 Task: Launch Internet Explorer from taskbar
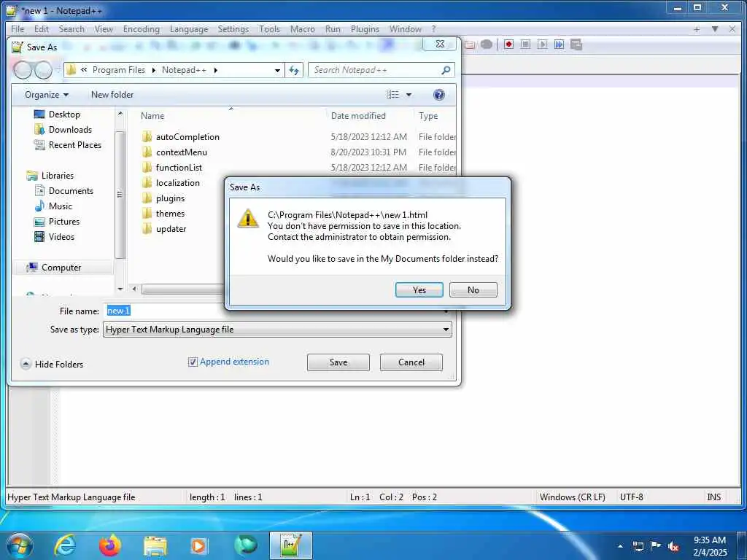(65, 545)
